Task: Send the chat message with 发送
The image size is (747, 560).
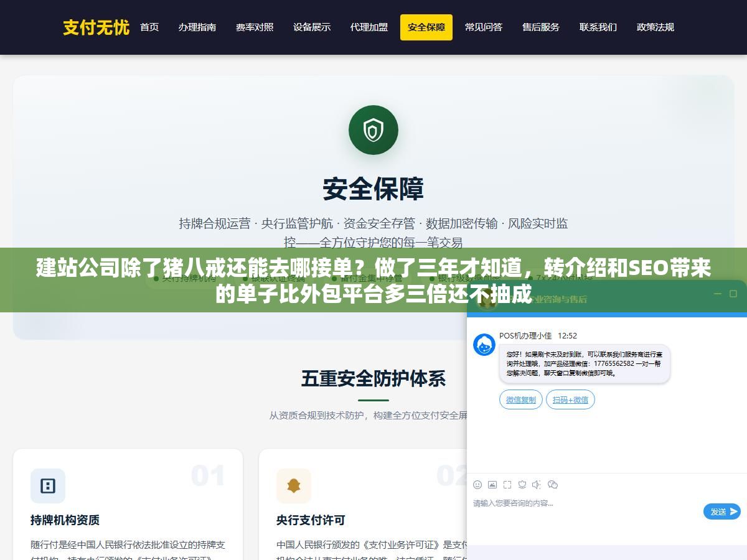Action: 722,511
